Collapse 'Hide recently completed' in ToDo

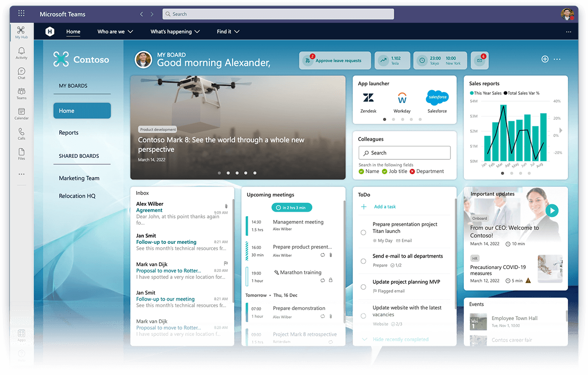(x=401, y=339)
